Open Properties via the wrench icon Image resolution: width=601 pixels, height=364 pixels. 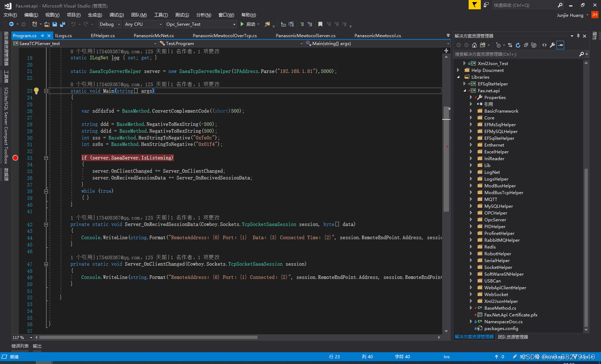[x=552, y=45]
